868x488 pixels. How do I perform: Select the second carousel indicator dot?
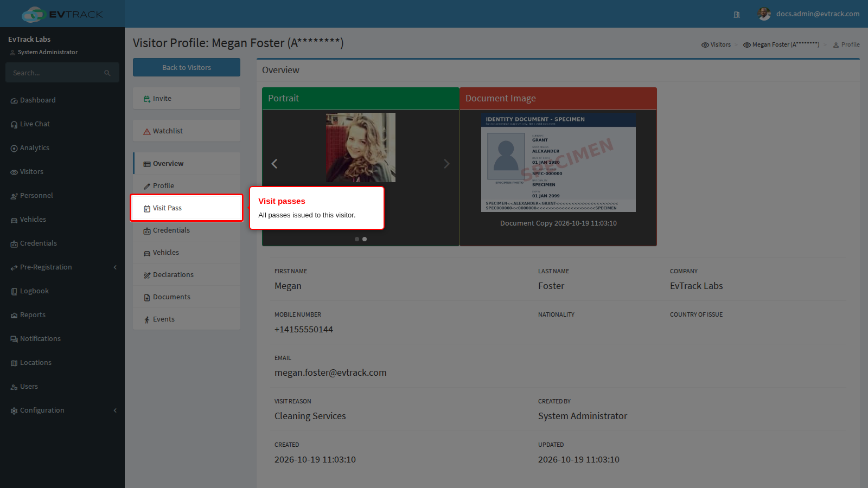click(365, 239)
